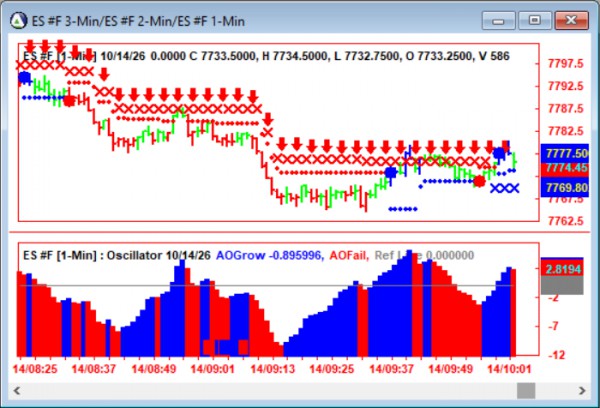
Task: Click the 14/09:13 time axis label
Action: tap(272, 369)
